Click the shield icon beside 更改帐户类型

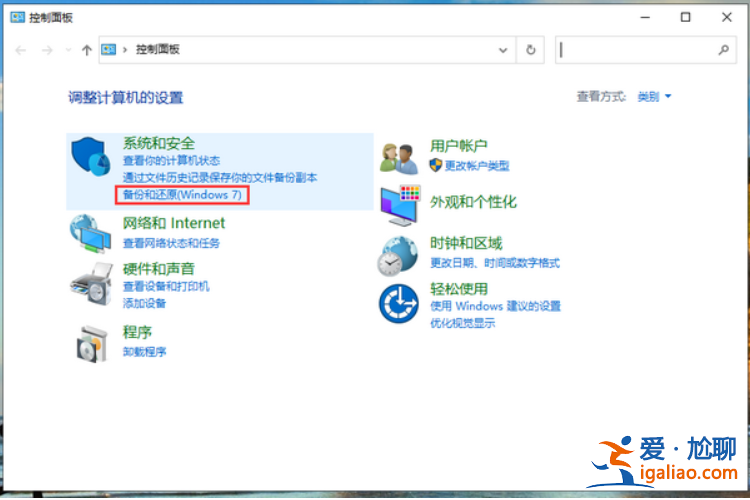435,166
